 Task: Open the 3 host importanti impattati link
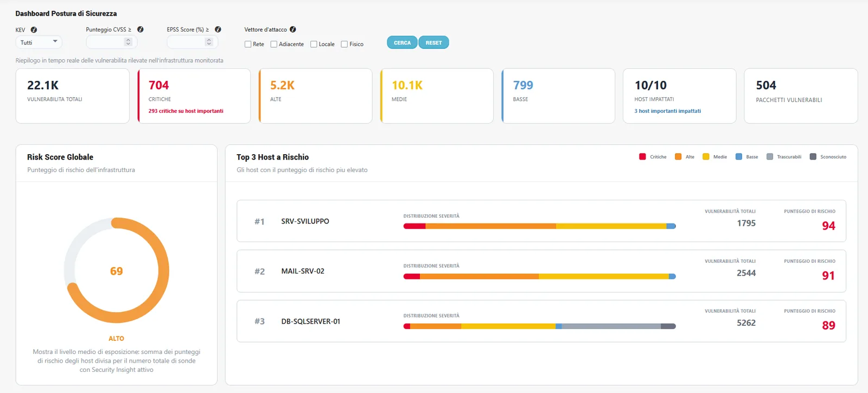[x=668, y=111]
